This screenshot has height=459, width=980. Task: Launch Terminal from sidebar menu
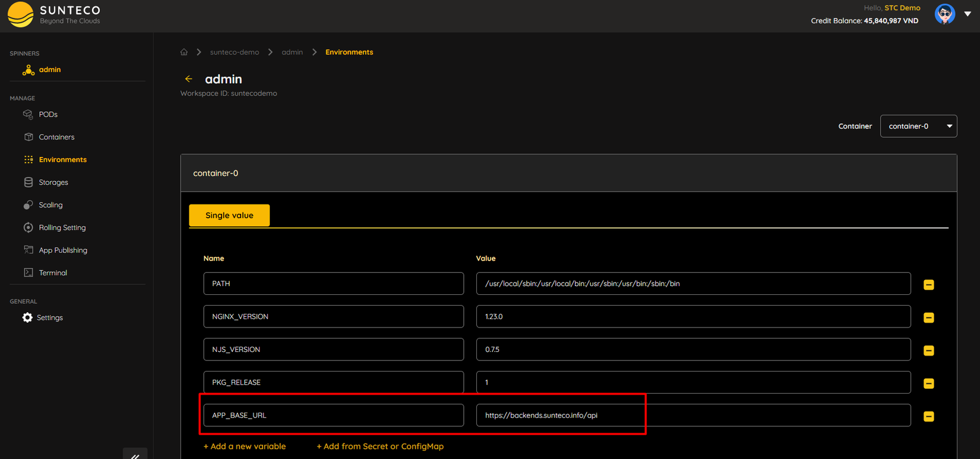tap(53, 272)
